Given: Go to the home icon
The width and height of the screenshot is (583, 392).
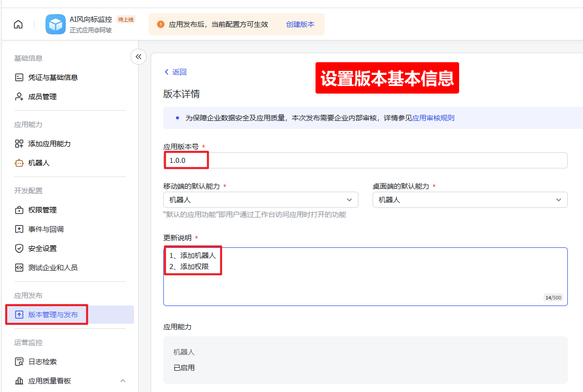Looking at the screenshot, I should pyautogui.click(x=18, y=25).
